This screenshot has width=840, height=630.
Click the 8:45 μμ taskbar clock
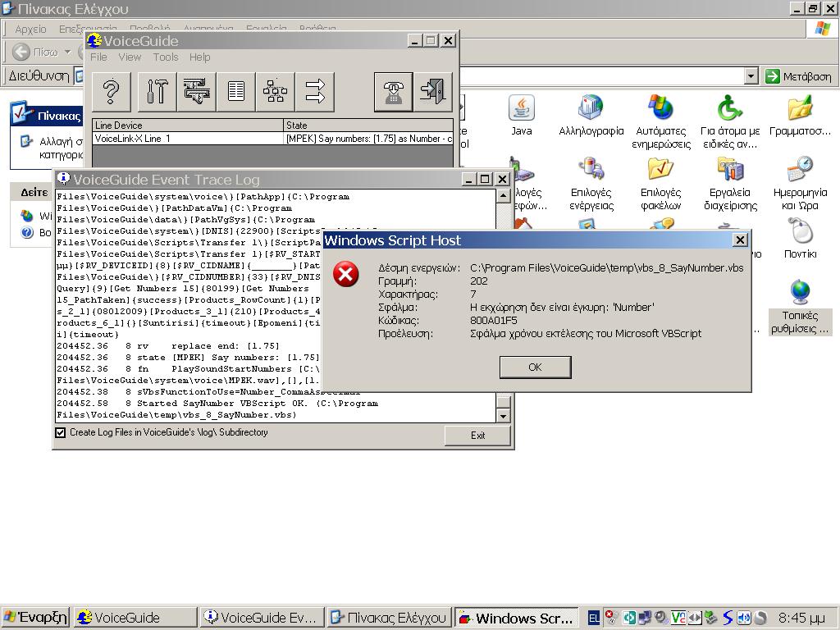click(x=801, y=618)
